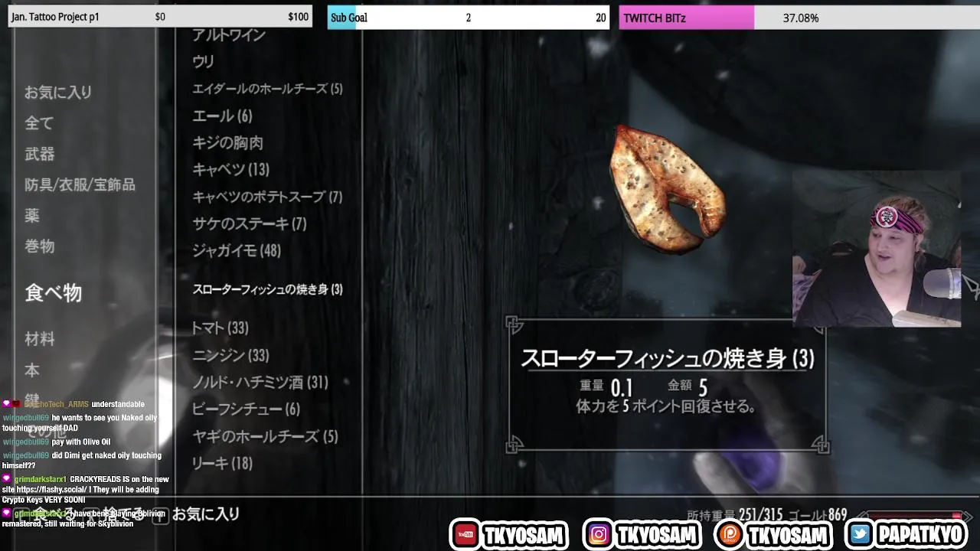This screenshot has height=551, width=980.
Task: Click chat message 'understandable'
Action: tap(118, 404)
